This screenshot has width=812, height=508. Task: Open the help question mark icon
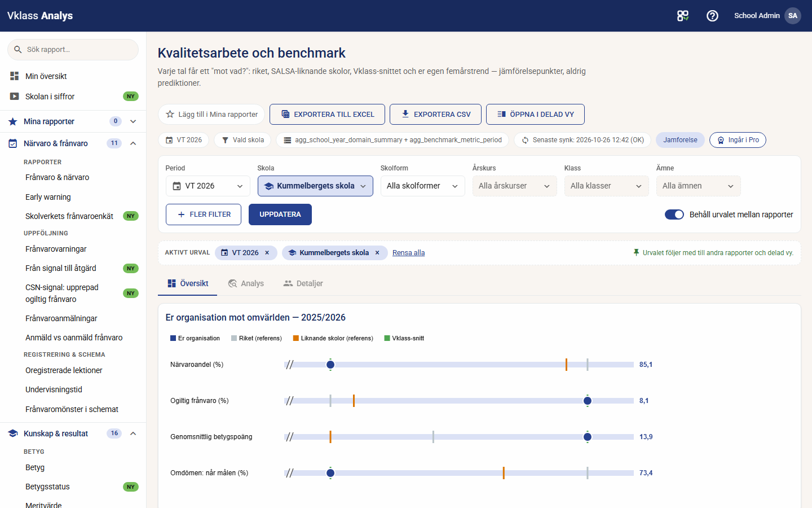712,16
